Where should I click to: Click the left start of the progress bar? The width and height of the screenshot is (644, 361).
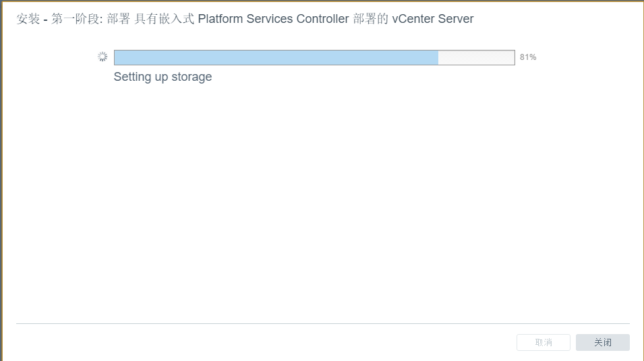coord(117,58)
